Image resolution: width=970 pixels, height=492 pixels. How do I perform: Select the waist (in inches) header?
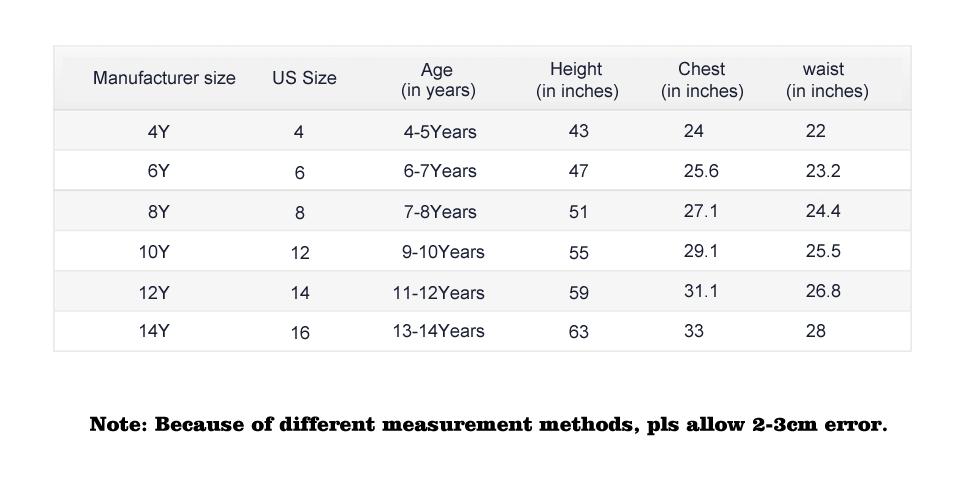tap(826, 80)
